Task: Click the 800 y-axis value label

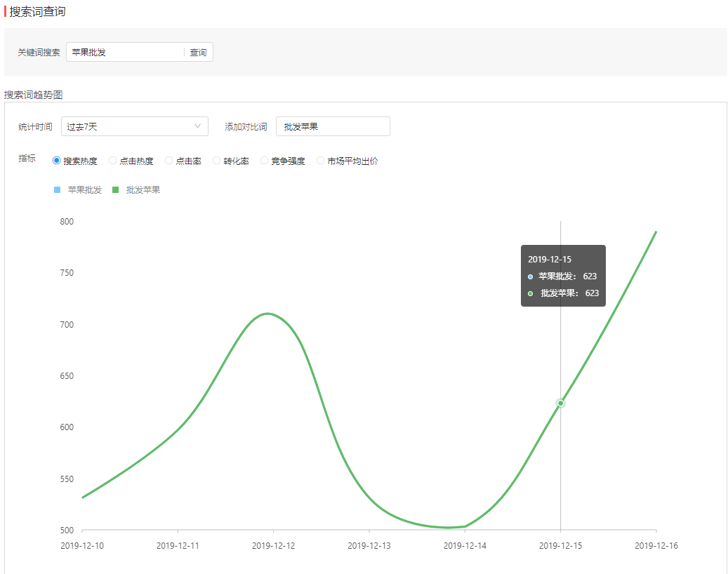Action: (x=67, y=221)
